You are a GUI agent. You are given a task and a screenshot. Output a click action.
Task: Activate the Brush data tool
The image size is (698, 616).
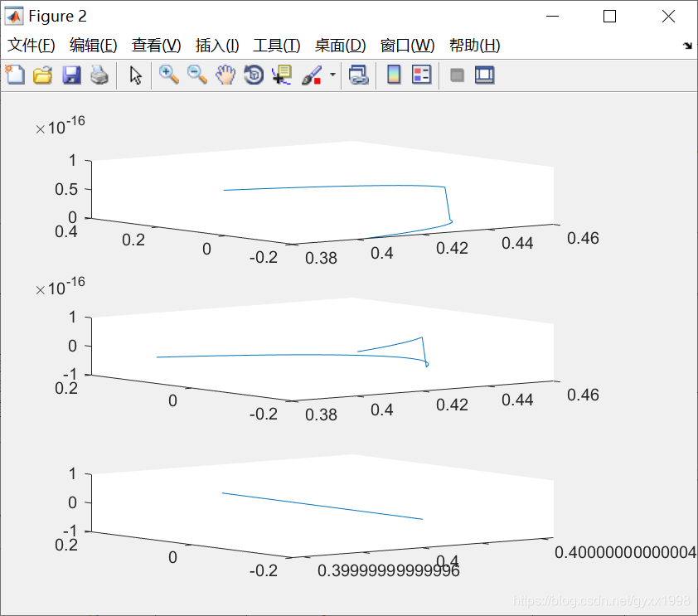coord(312,75)
